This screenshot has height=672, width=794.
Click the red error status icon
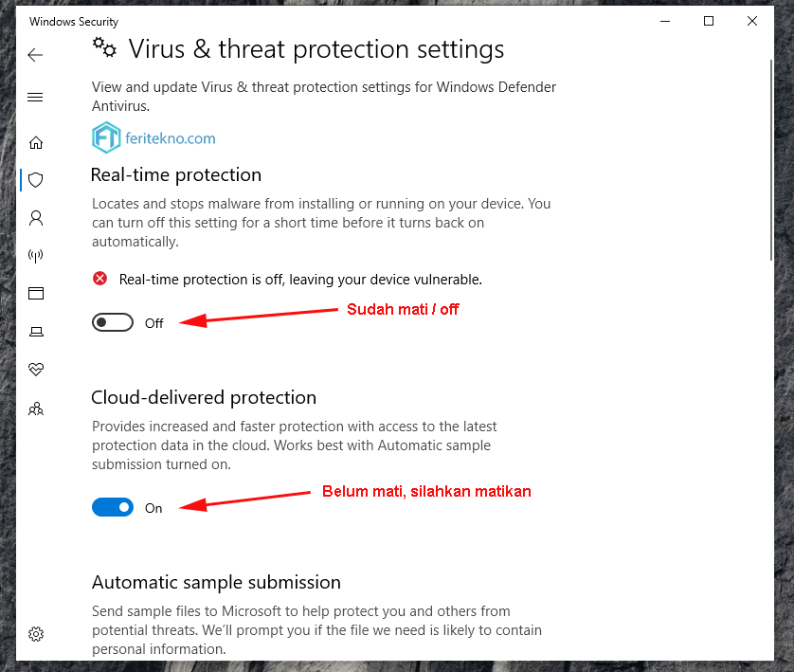coord(100,279)
